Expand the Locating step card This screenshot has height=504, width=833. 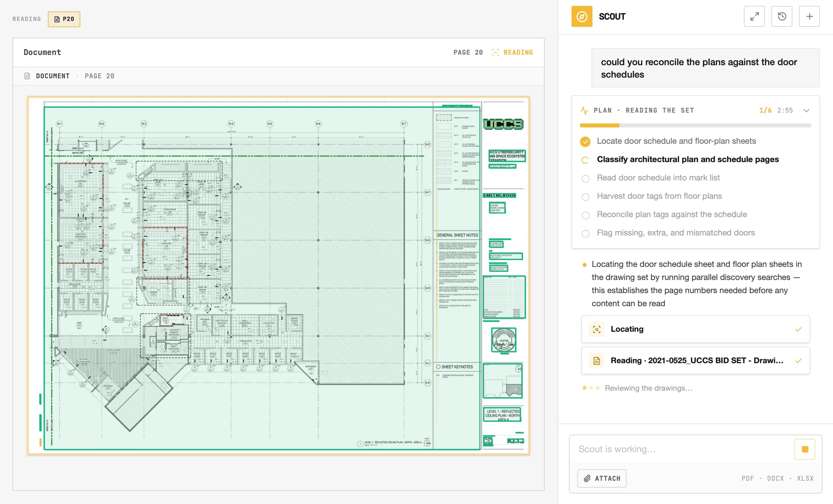[x=695, y=329]
